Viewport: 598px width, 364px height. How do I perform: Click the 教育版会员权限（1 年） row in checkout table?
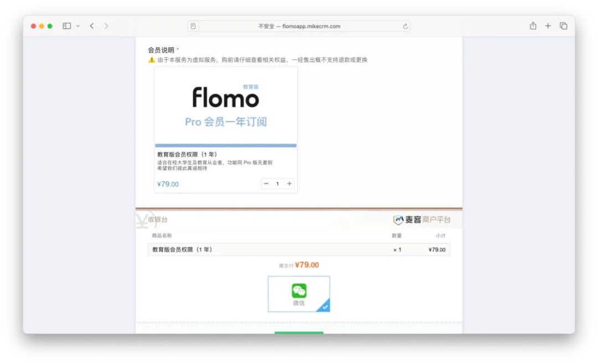pos(299,249)
